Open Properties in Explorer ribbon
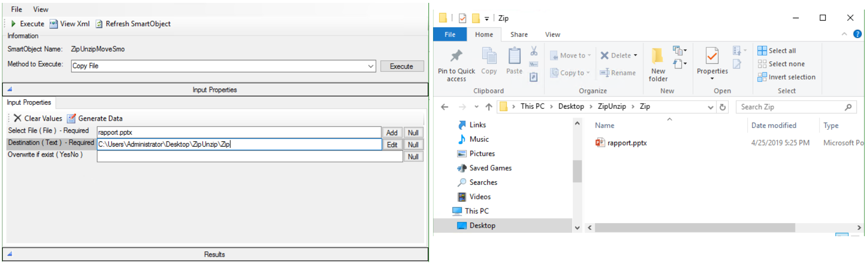Image resolution: width=868 pixels, height=263 pixels. coord(712,57)
